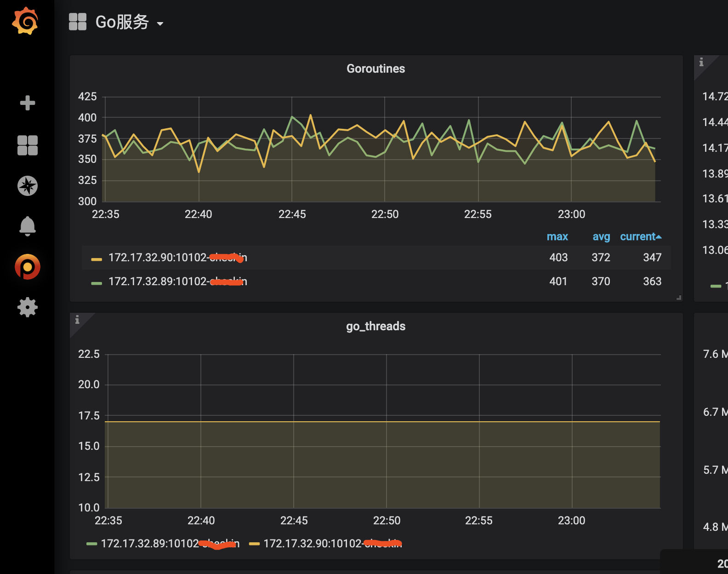Open the Dashboards grid icon in sidebar
The width and height of the screenshot is (728, 574).
tap(28, 145)
